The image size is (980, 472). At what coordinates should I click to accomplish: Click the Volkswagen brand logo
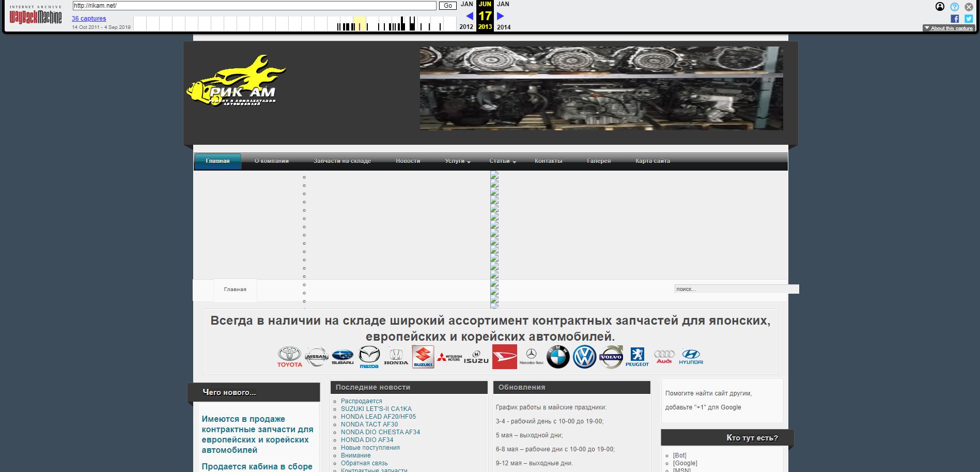pos(584,357)
